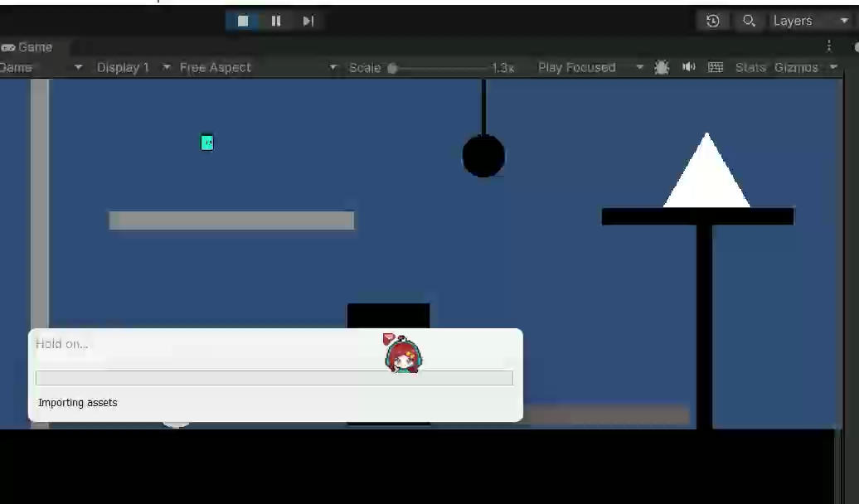
Task: Open the Undo History icon
Action: point(713,21)
